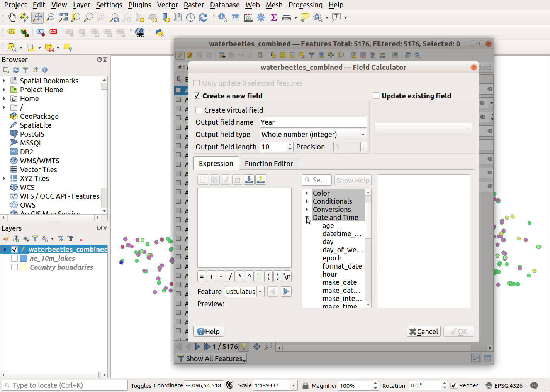
Task: Click the Refresh map icon
Action: click(203, 17)
